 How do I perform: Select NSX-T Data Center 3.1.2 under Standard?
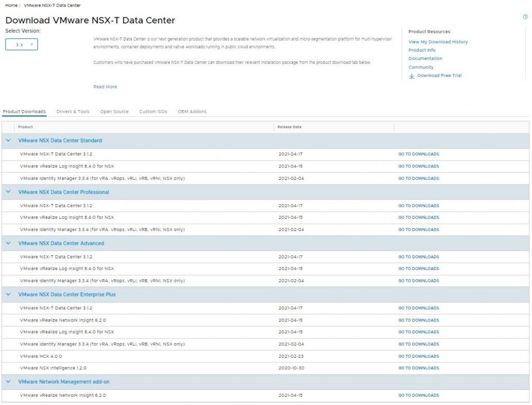(56, 154)
